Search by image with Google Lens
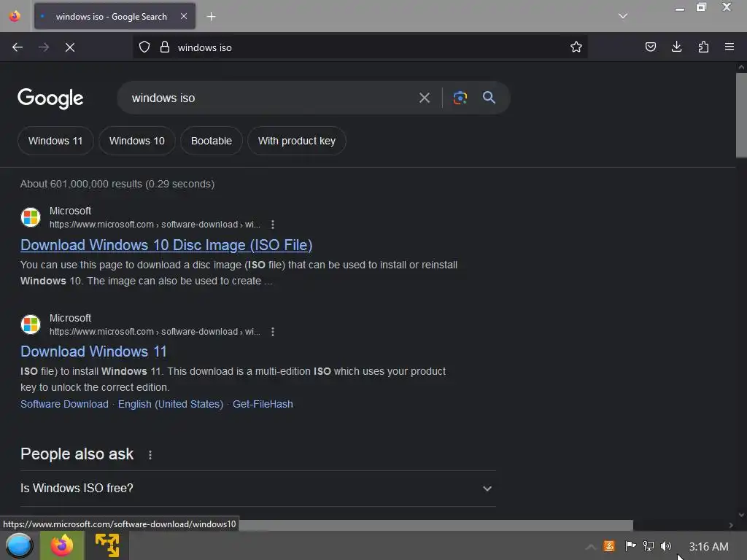Image resolution: width=747 pixels, height=560 pixels. point(460,98)
